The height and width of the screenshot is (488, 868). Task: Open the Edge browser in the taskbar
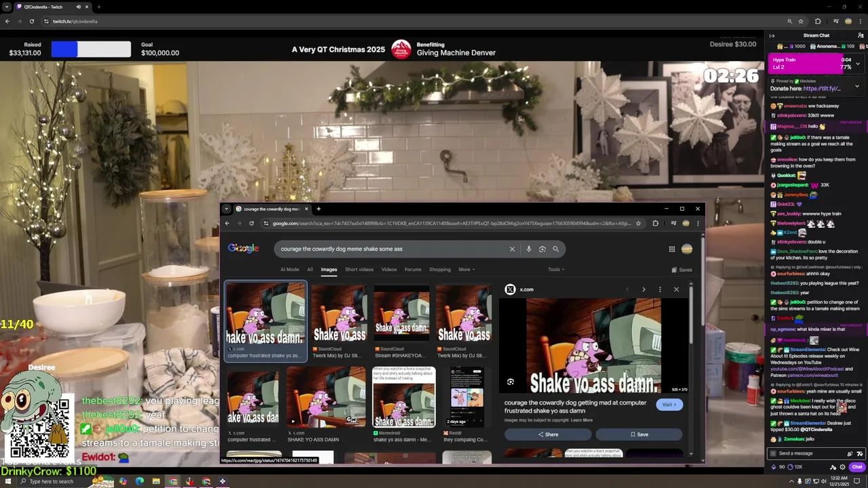140,481
